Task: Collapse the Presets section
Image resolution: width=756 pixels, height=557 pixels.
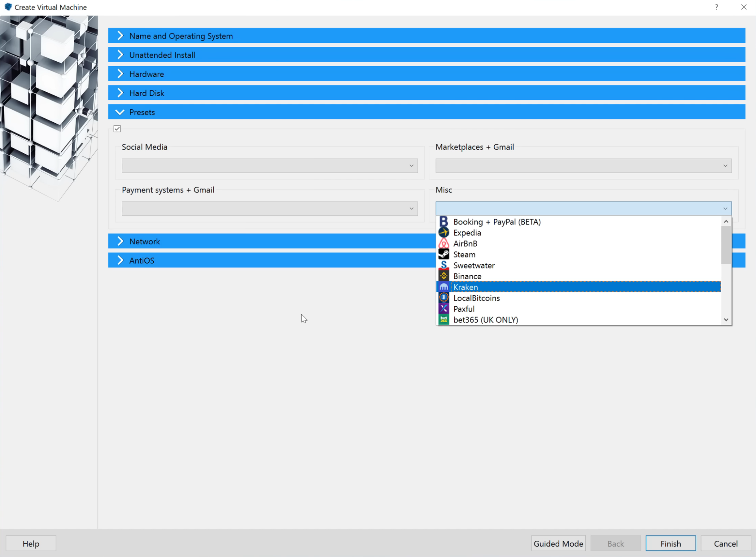Action: coord(427,112)
